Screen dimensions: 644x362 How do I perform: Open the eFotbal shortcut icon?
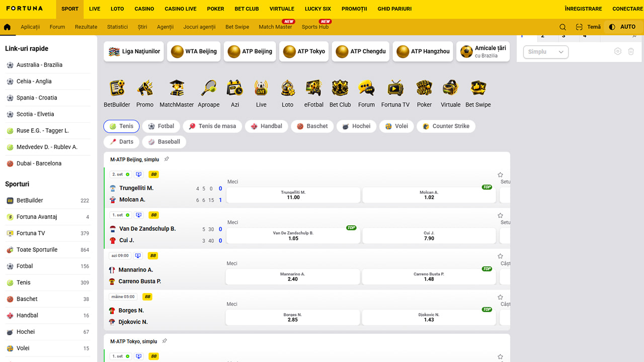point(313,88)
